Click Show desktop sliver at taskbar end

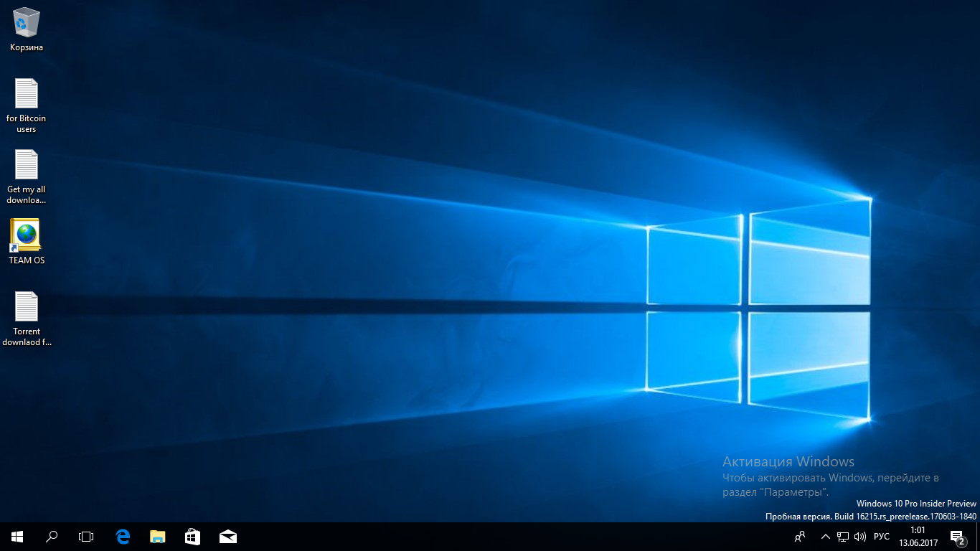tap(977, 537)
